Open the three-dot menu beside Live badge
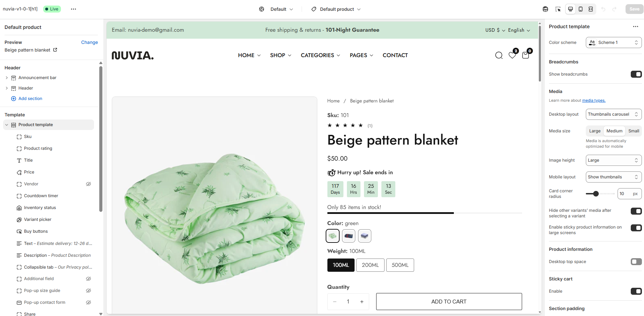The width and height of the screenshot is (644, 316). pyautogui.click(x=73, y=9)
